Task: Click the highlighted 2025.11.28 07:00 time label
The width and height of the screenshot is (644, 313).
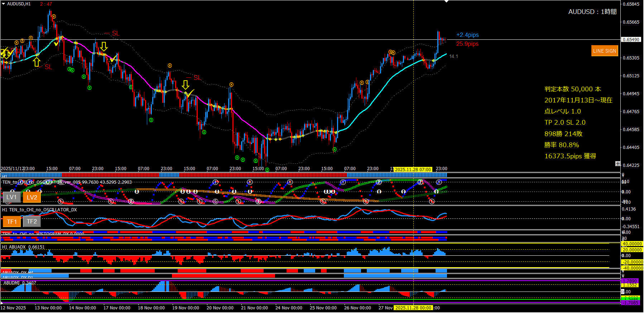Action: point(413,169)
